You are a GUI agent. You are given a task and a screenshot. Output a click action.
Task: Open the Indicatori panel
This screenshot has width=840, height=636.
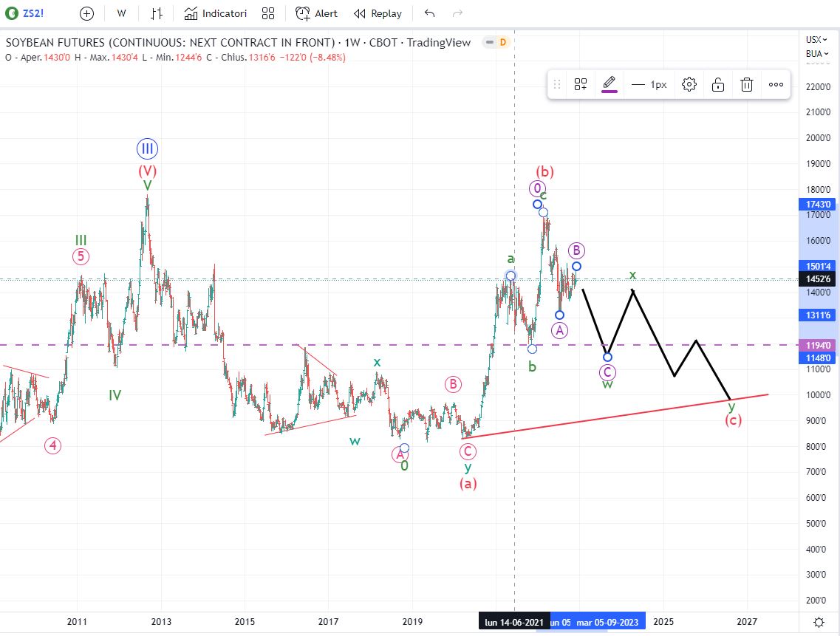pos(216,13)
